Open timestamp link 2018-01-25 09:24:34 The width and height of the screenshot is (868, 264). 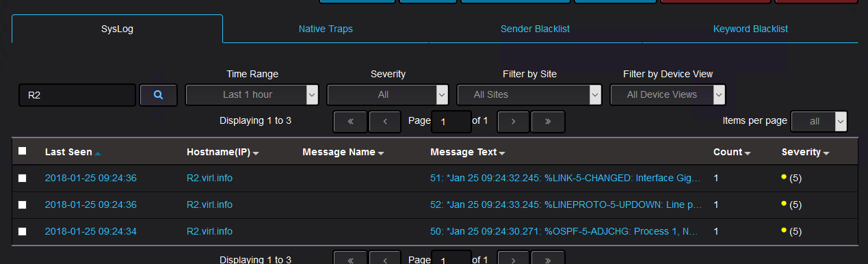point(91,231)
